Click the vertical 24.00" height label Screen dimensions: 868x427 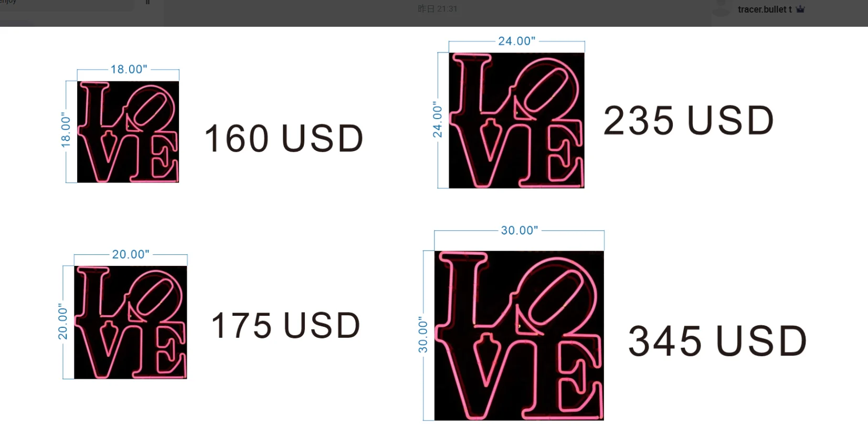(x=438, y=120)
